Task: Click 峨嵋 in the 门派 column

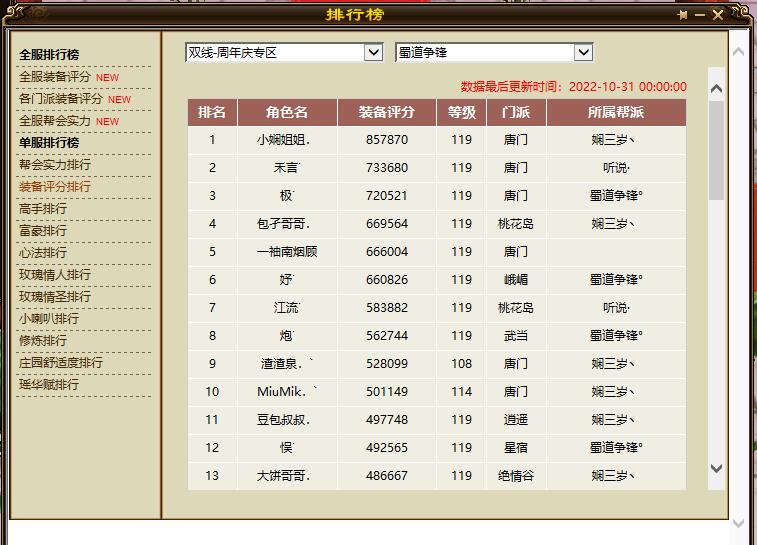Action: [516, 280]
